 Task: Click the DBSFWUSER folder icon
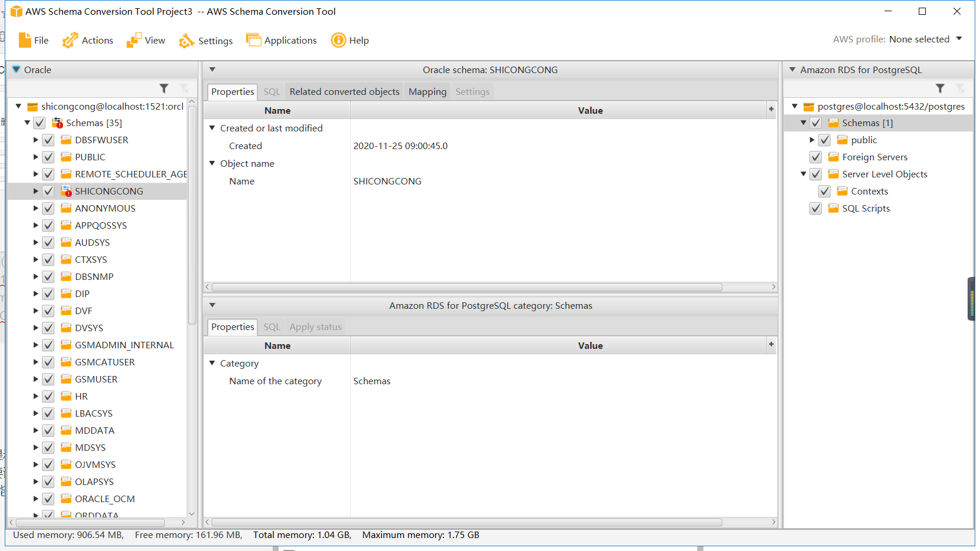click(66, 140)
